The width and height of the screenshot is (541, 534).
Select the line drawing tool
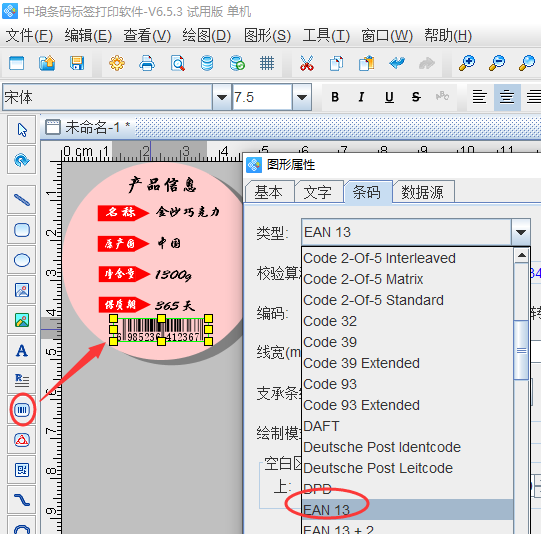[22, 199]
